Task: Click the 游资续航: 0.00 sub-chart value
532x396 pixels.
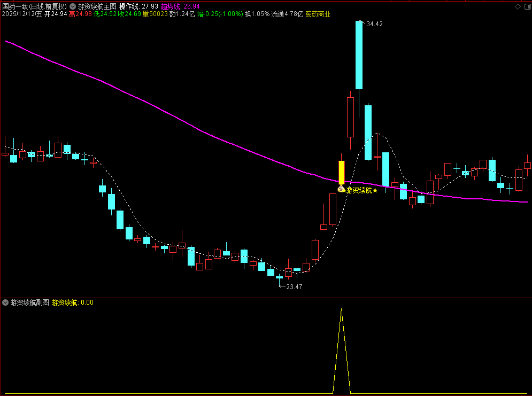Action: coord(72,302)
